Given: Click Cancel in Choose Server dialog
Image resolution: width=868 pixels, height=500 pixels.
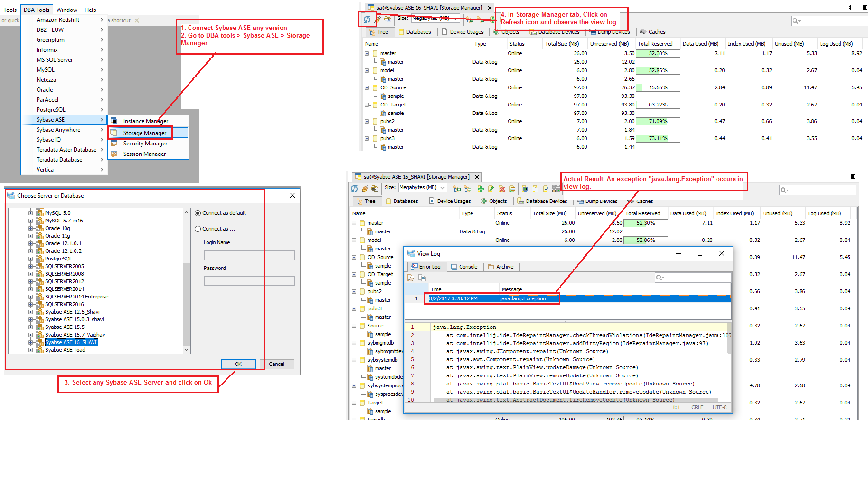Looking at the screenshot, I should tap(277, 364).
